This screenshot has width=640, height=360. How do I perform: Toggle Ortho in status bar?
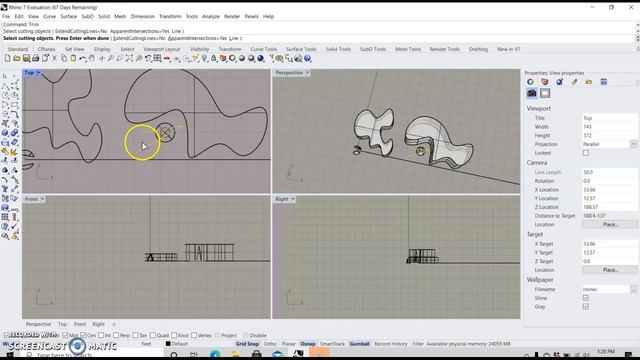coord(270,344)
